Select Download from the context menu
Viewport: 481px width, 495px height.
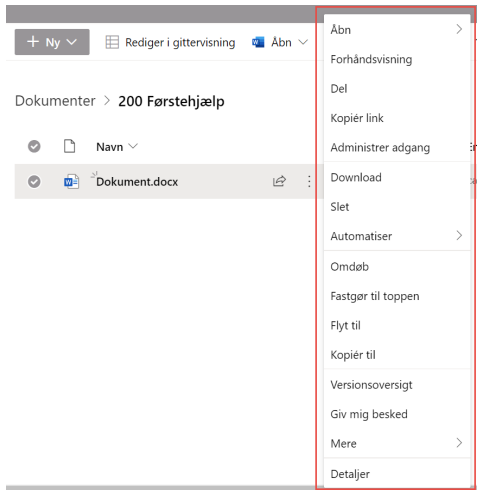397,177
